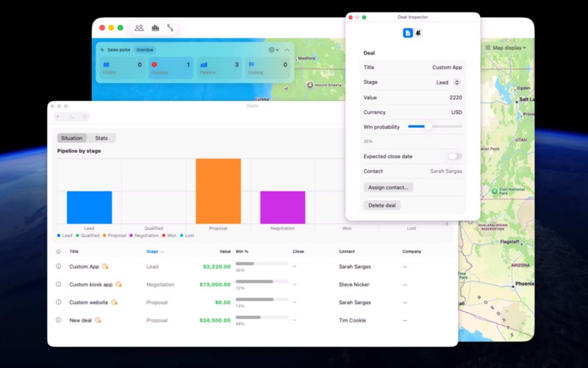
Task: Click the clock badge next to New deal
Action: tap(98, 320)
